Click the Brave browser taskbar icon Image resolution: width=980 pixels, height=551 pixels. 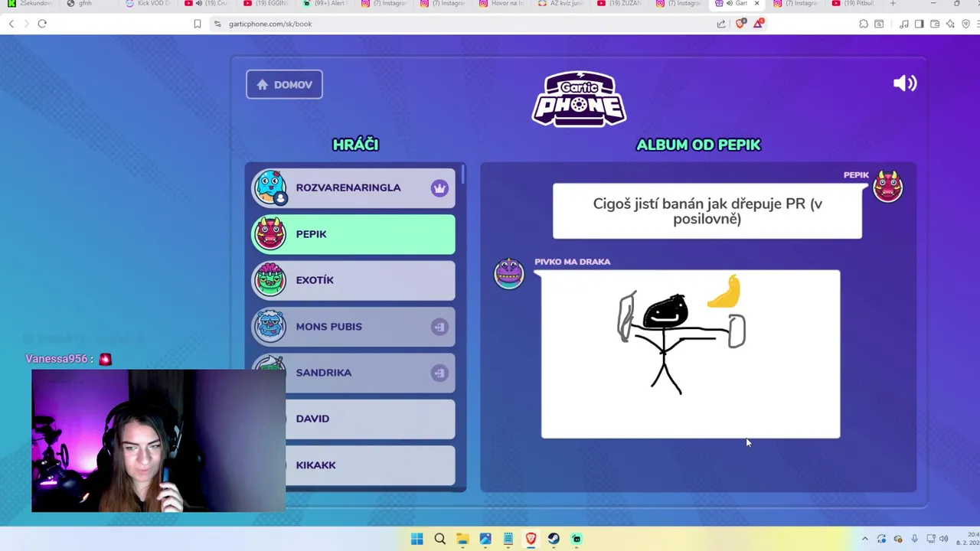(531, 539)
